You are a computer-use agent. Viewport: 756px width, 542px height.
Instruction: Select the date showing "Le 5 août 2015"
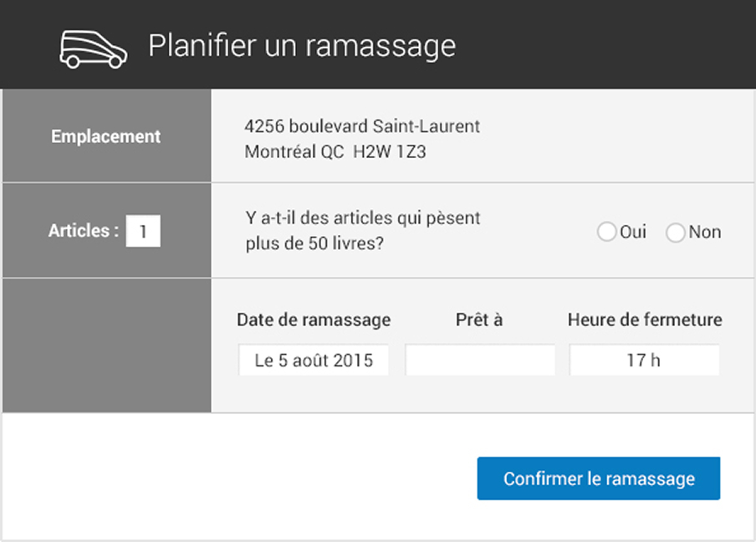tap(314, 360)
